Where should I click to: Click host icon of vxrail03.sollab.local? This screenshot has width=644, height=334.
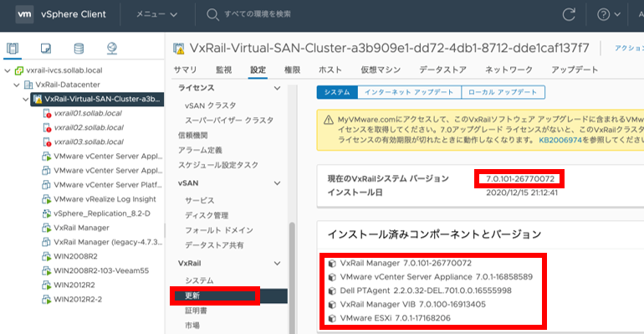point(47,142)
